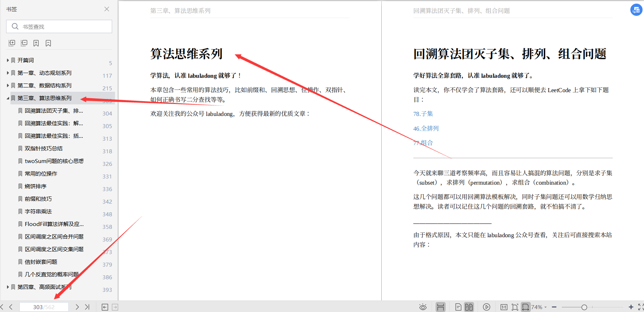Open the 46.全排列 LeetCode link

426,128
